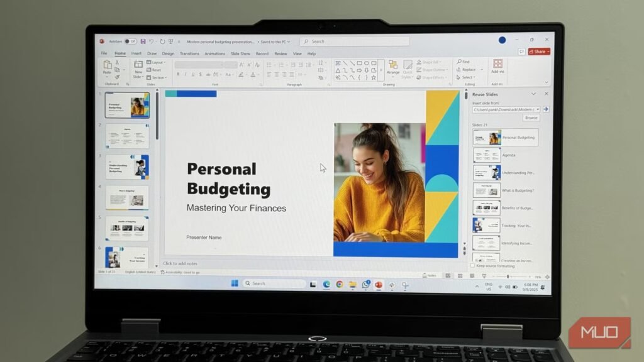Toggle center text alignment
Screen dimensions: 644x362
[277, 74]
